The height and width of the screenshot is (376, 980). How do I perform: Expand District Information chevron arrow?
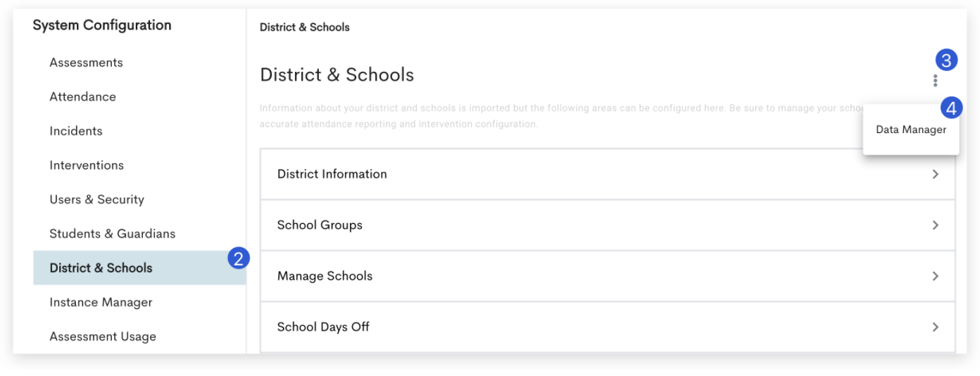pos(935,174)
